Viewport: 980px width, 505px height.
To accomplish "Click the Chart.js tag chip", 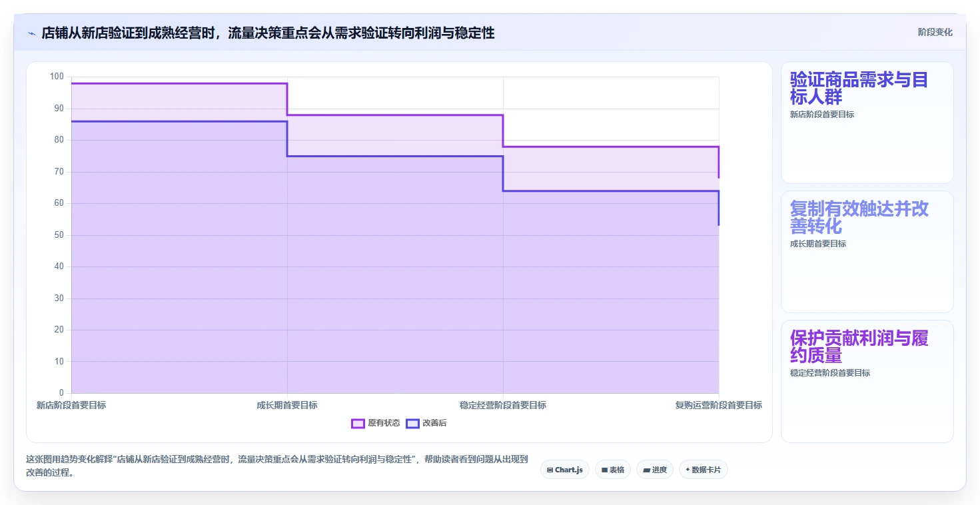I will point(565,470).
